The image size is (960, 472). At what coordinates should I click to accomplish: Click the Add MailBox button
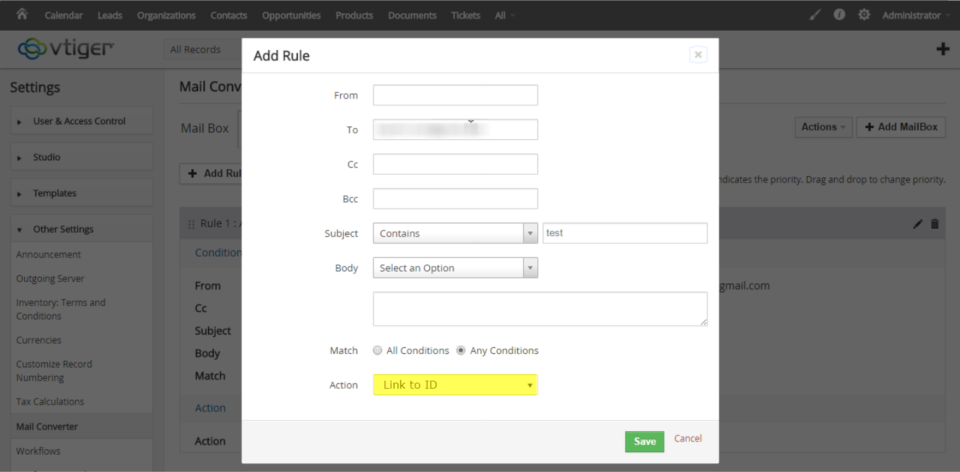click(901, 127)
